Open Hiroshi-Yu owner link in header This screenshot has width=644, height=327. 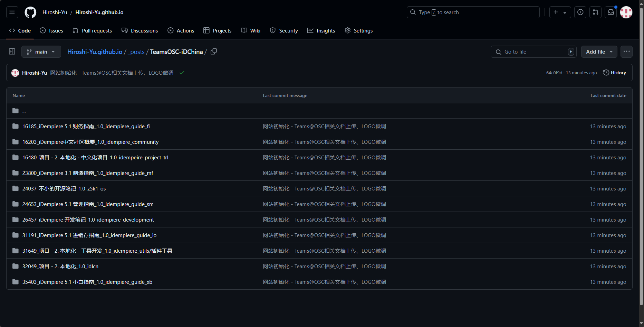55,12
